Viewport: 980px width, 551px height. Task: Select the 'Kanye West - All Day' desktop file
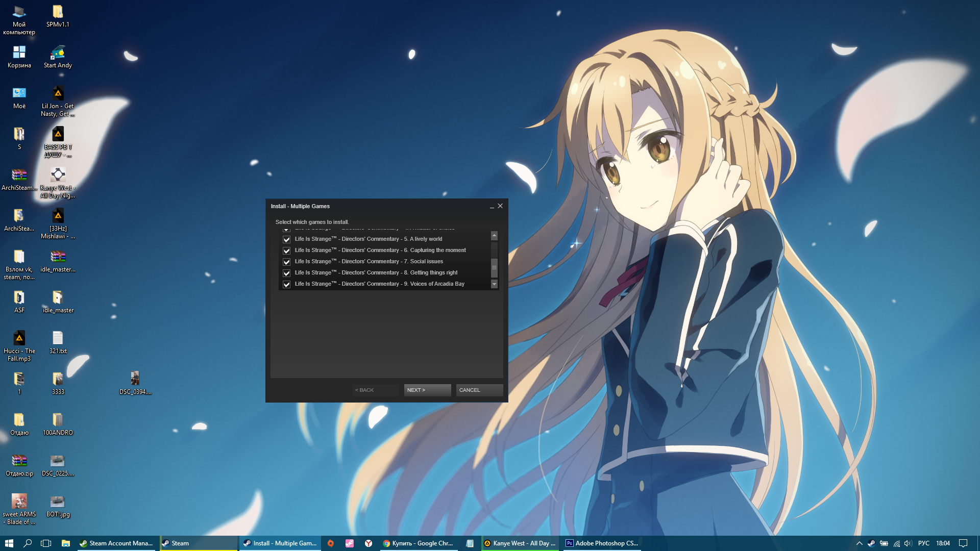pos(58,183)
